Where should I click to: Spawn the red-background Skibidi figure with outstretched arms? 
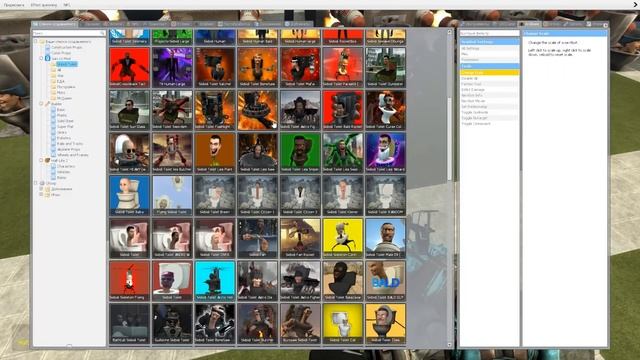129,67
